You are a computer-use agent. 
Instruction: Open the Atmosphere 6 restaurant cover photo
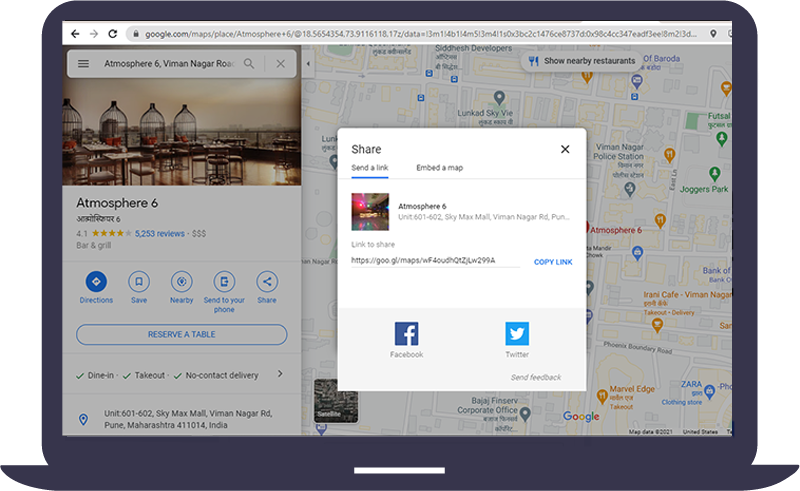(182, 131)
